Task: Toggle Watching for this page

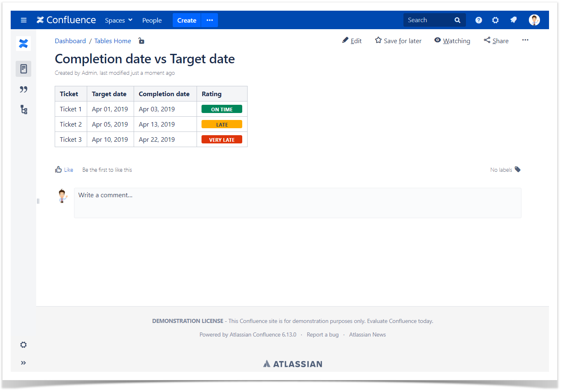Action: (x=452, y=41)
